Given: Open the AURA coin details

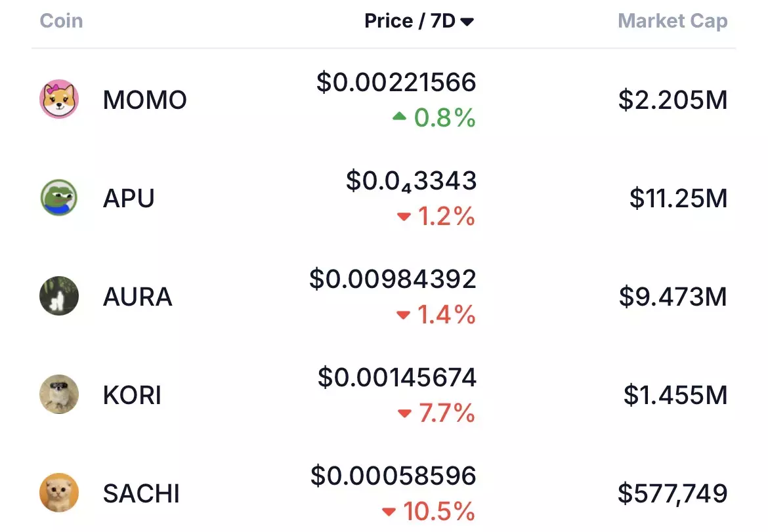Looking at the screenshot, I should pos(138,297).
